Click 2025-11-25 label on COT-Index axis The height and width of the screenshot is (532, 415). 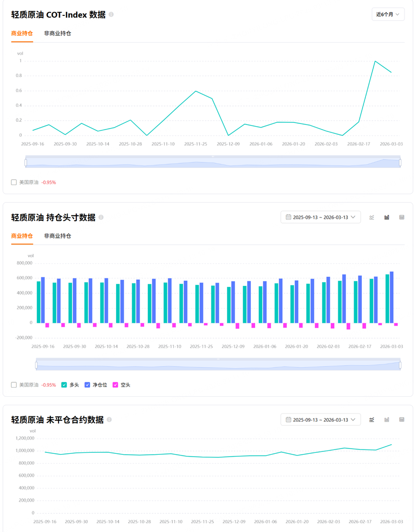(195, 144)
